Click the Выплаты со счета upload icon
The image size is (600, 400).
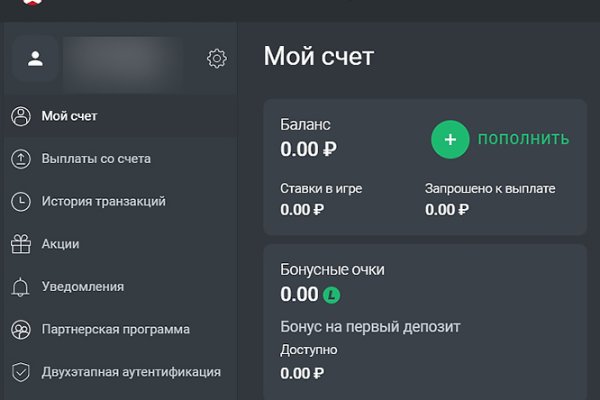coord(20,159)
